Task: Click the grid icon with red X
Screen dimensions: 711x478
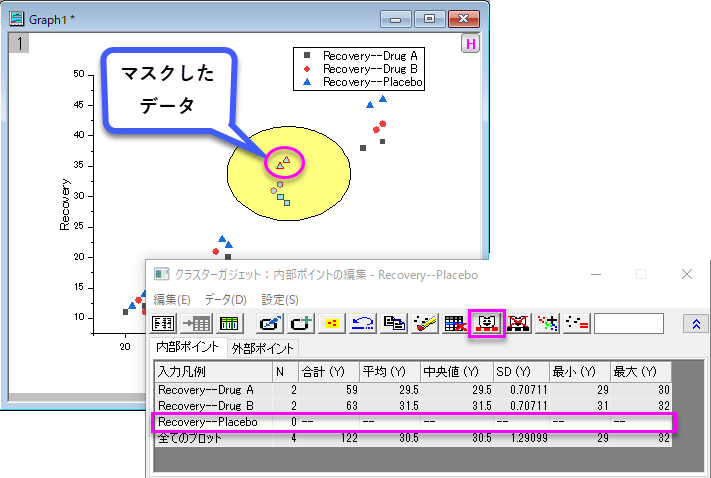Action: pyautogui.click(x=456, y=323)
